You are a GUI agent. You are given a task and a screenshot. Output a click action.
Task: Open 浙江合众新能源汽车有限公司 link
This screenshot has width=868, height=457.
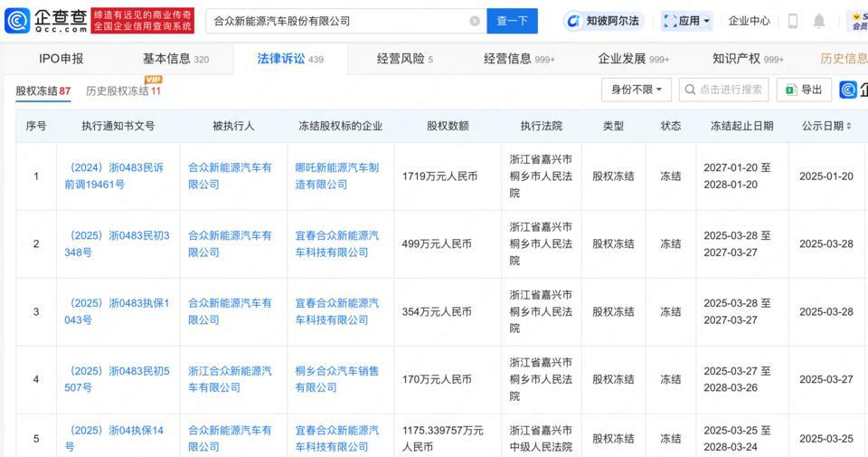(230, 379)
